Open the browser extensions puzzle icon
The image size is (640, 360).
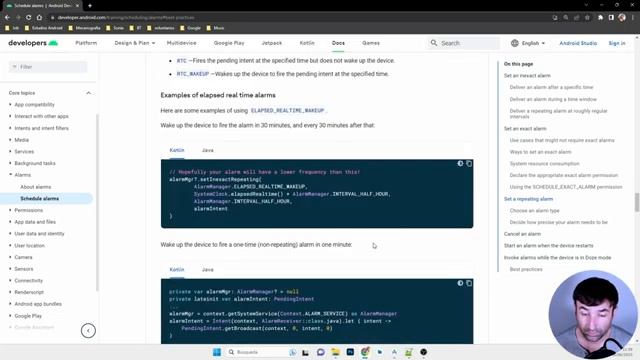point(600,18)
